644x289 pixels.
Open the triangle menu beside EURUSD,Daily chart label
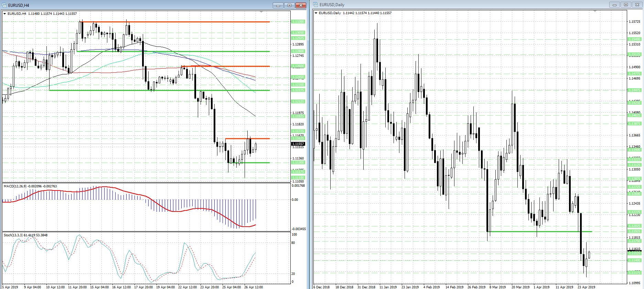click(x=316, y=13)
